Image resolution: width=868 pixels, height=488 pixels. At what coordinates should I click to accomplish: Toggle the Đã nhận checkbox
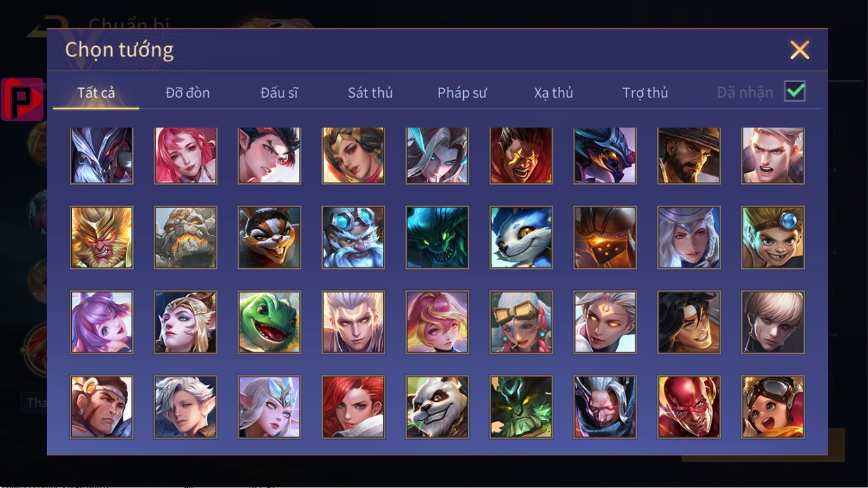click(x=795, y=91)
